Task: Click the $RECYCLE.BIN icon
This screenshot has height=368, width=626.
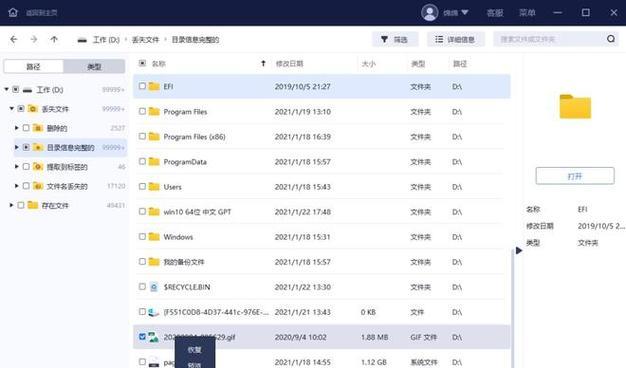Action: 154,287
